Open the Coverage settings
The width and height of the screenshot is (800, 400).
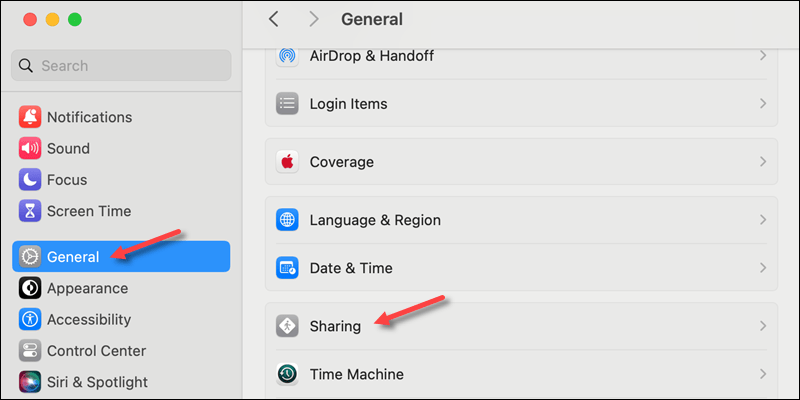coord(521,162)
